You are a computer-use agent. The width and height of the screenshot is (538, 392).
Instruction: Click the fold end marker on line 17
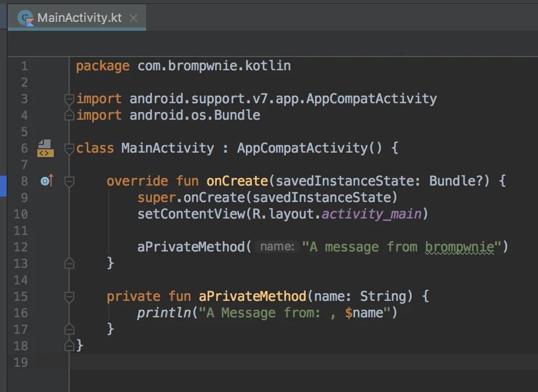click(x=69, y=329)
